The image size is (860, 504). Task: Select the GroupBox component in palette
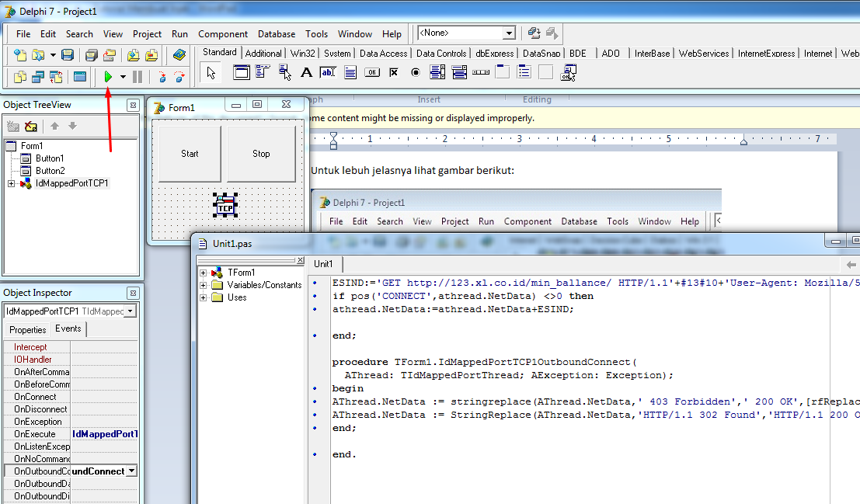503,72
